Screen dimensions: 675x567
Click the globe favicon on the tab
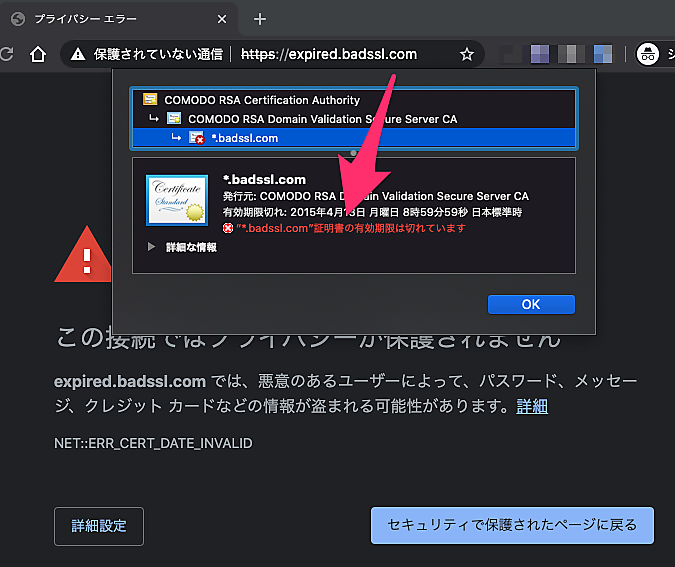click(x=18, y=19)
